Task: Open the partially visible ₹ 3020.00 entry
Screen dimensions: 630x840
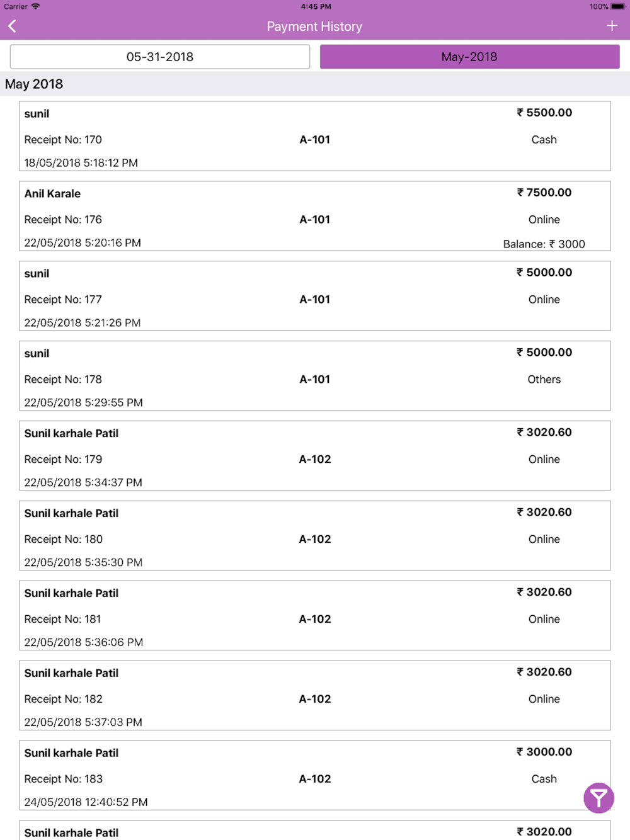Action: click(x=315, y=831)
